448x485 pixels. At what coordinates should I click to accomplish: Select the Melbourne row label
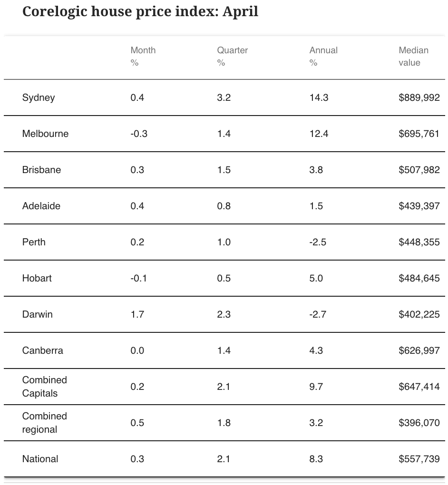[x=45, y=134]
